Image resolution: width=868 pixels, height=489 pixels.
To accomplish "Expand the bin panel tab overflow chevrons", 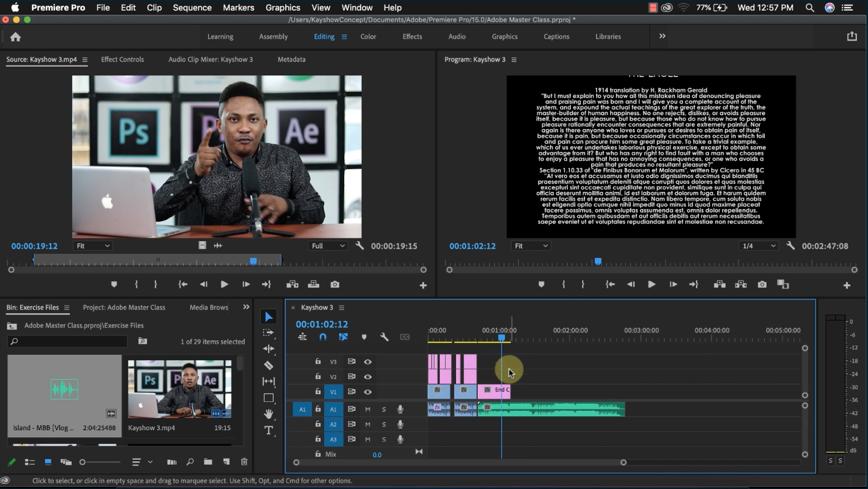I will 246,307.
